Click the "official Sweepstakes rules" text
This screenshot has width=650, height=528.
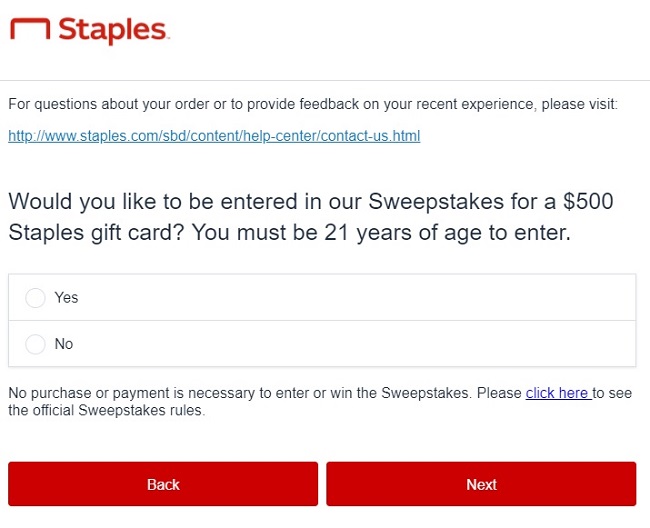[x=120, y=410]
